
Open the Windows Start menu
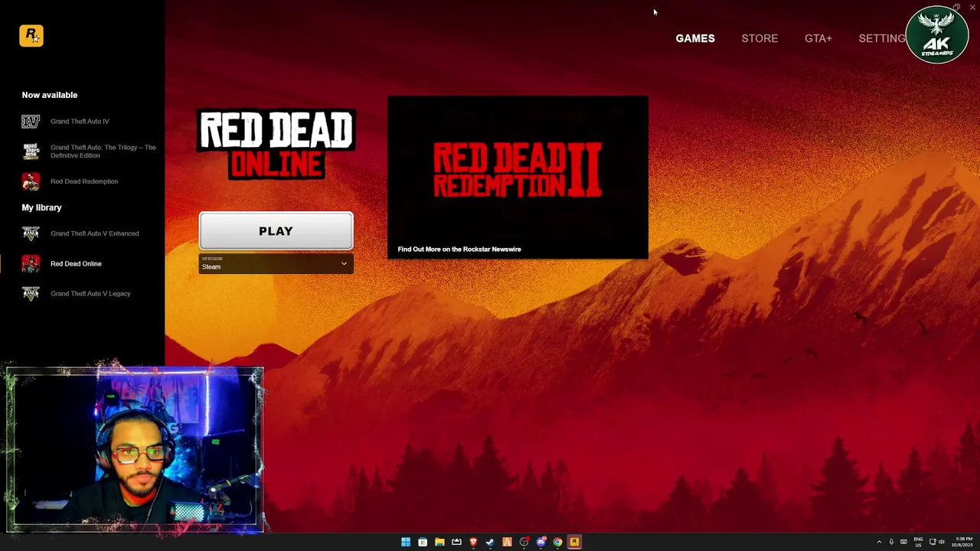[406, 542]
